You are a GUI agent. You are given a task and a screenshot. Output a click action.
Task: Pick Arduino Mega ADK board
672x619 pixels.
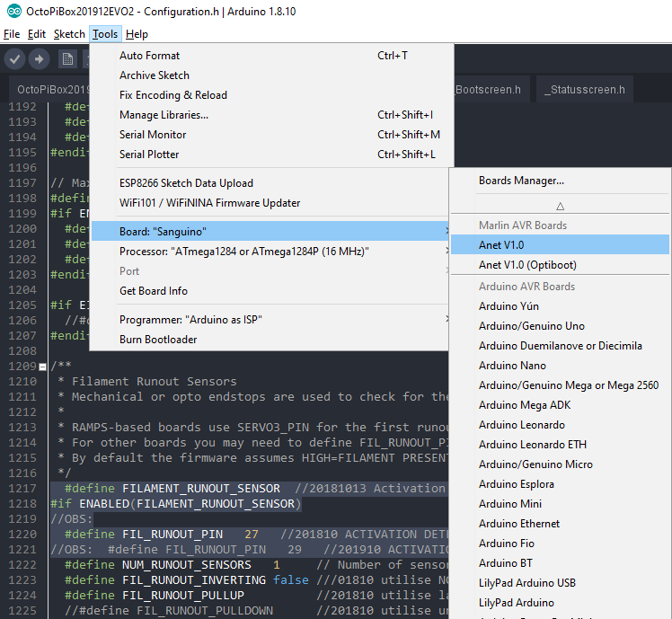[560, 405]
